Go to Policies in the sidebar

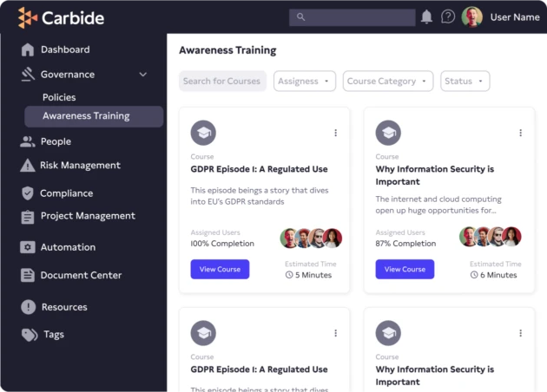pos(59,97)
